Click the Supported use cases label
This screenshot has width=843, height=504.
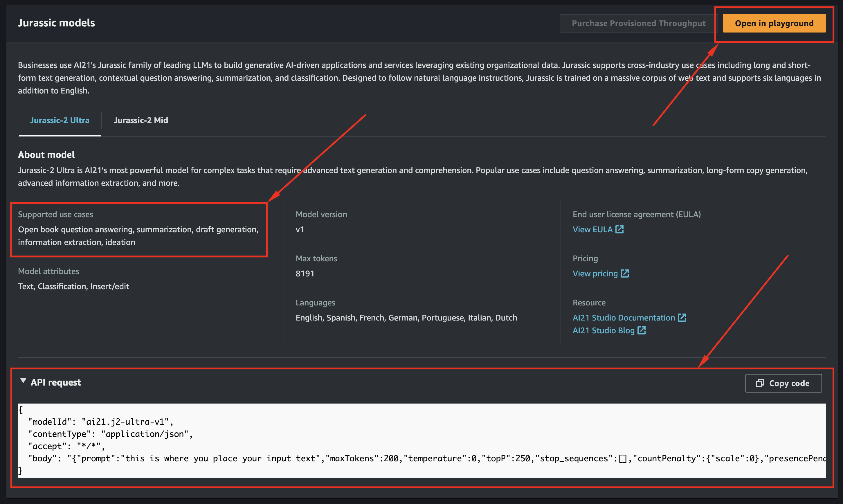coord(55,215)
